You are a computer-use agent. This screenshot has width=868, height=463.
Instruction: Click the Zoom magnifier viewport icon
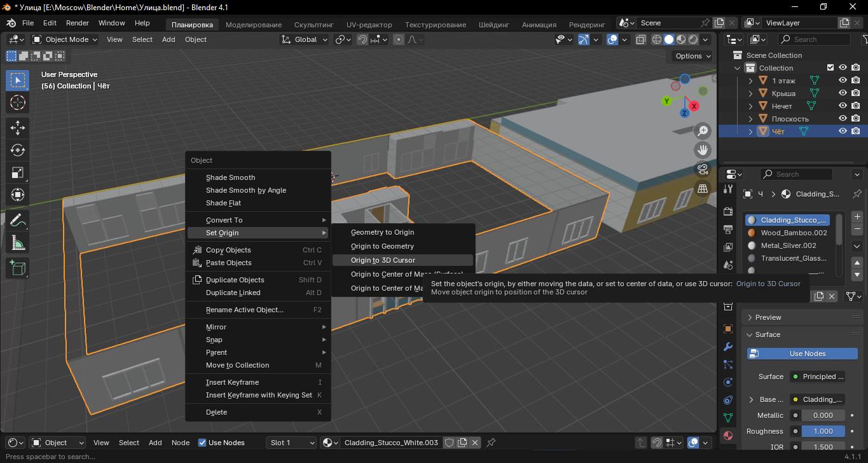(703, 131)
